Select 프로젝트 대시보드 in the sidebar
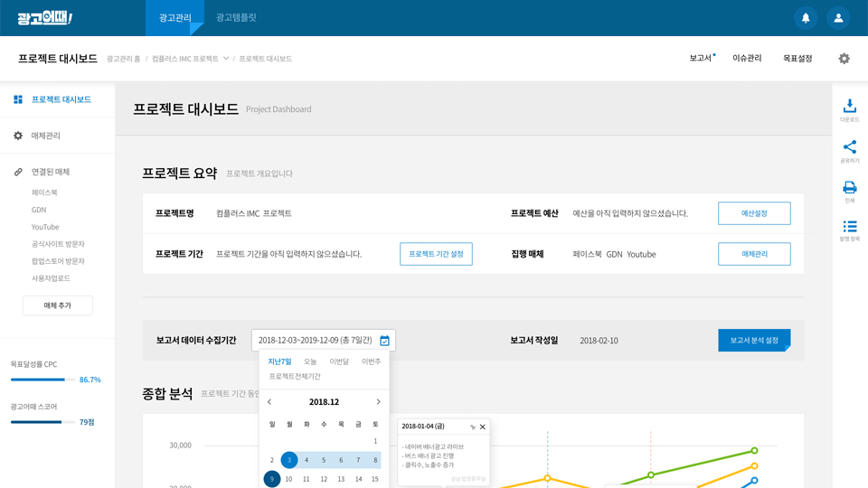 tap(61, 99)
